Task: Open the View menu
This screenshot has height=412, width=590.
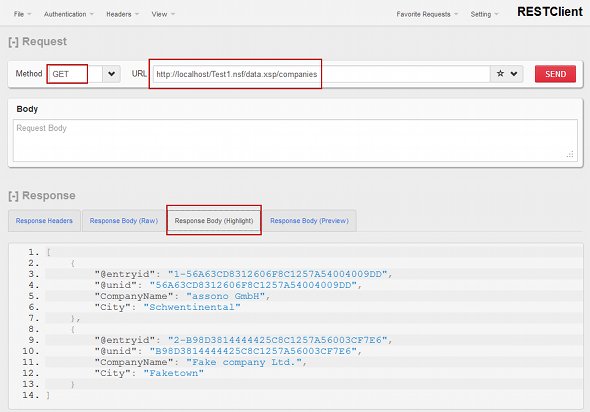Action: click(163, 14)
